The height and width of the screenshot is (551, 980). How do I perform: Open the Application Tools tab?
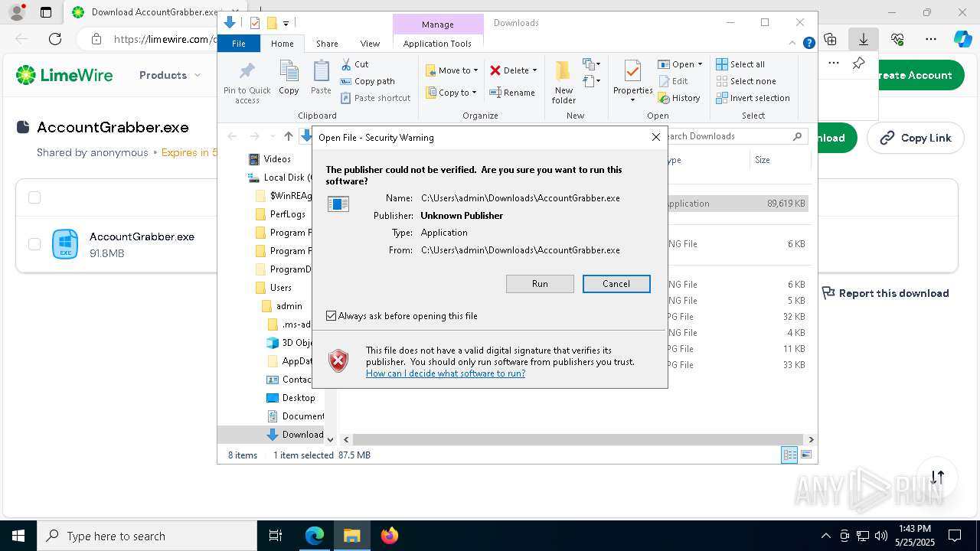[x=437, y=44]
